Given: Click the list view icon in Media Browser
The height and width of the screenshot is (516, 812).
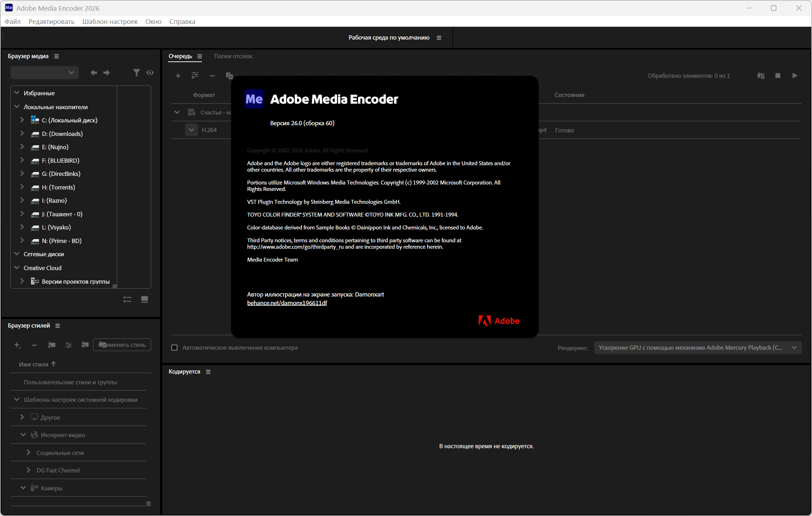Looking at the screenshot, I should point(127,299).
